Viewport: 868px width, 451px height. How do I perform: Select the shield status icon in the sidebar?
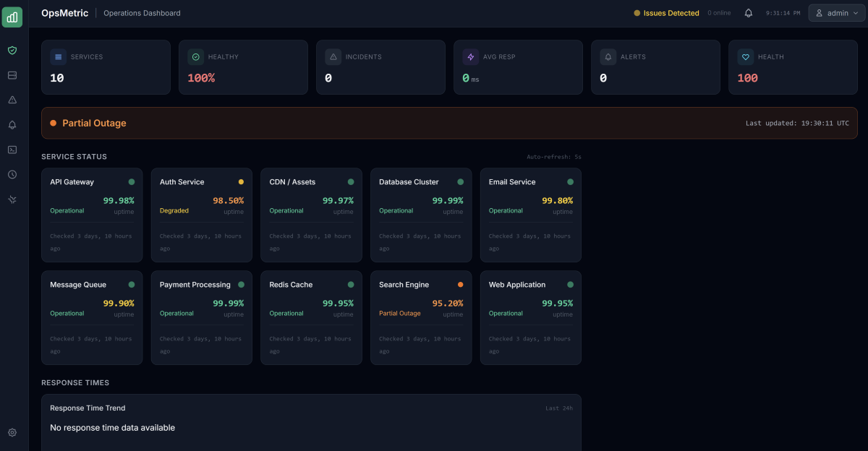coord(12,51)
